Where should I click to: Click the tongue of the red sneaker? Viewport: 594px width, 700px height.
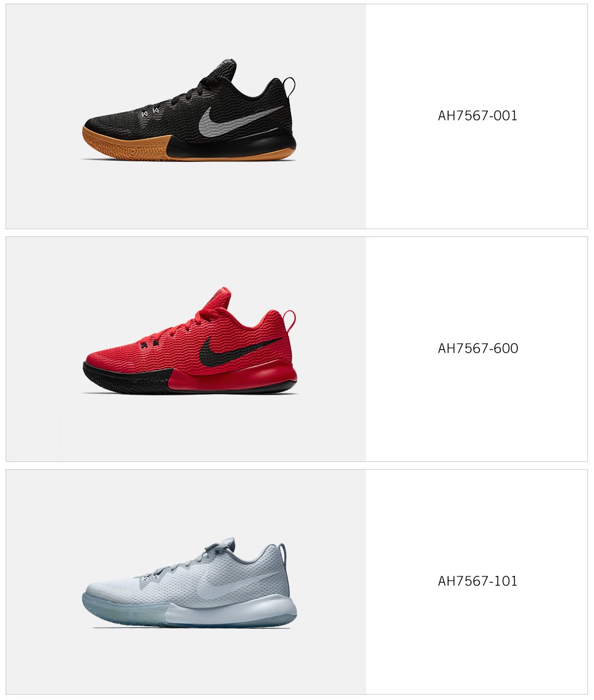point(220,298)
